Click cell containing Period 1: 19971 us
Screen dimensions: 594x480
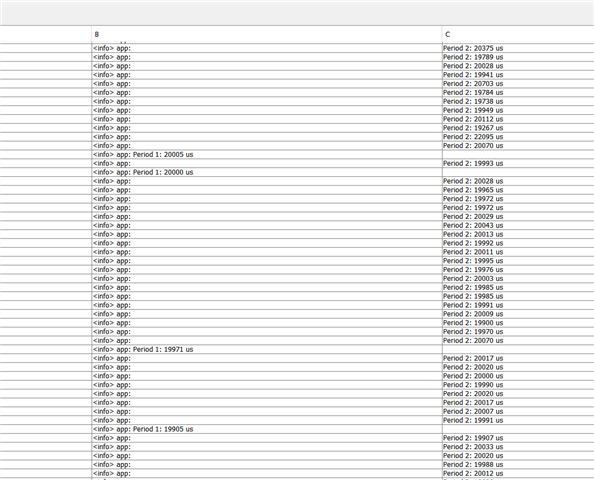pos(267,349)
